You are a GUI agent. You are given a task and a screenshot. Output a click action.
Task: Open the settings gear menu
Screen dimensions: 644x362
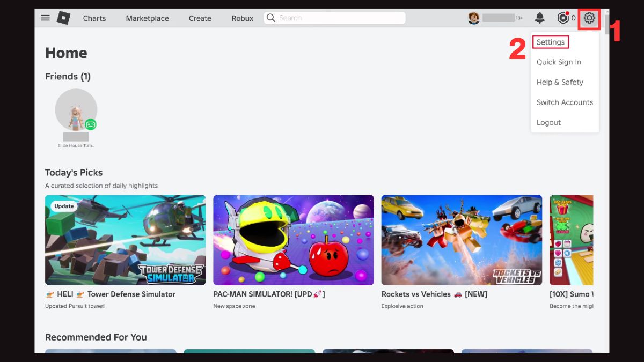click(589, 18)
